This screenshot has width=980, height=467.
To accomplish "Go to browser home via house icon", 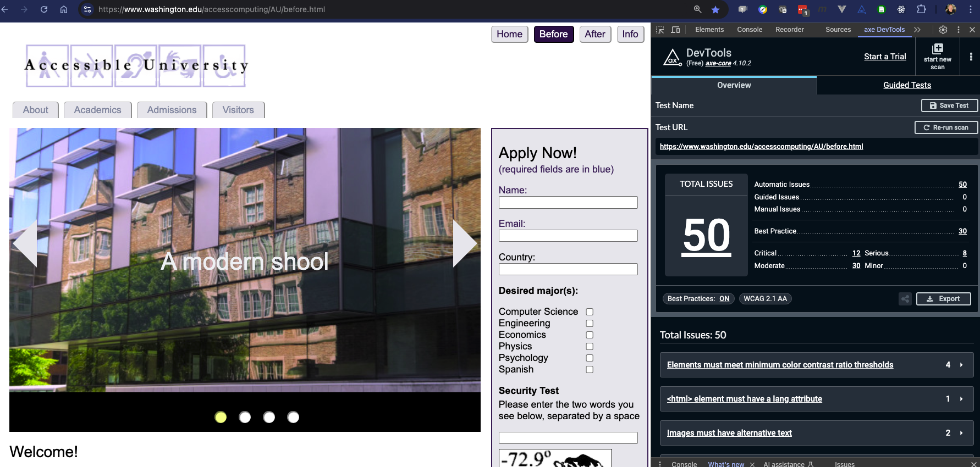I will click(64, 9).
